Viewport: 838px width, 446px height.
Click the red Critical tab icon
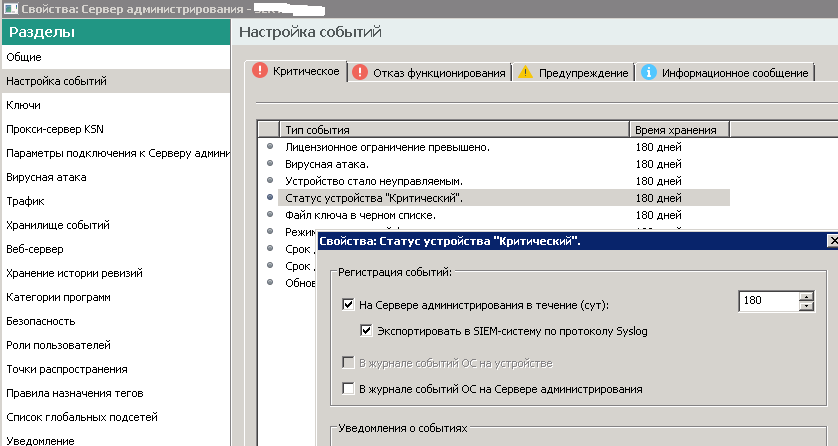click(x=260, y=72)
